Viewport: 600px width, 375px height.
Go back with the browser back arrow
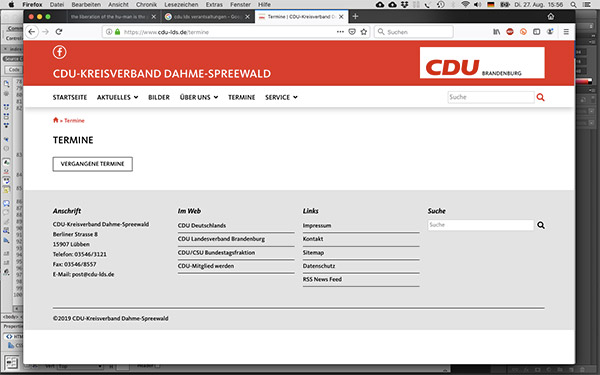pos(32,32)
